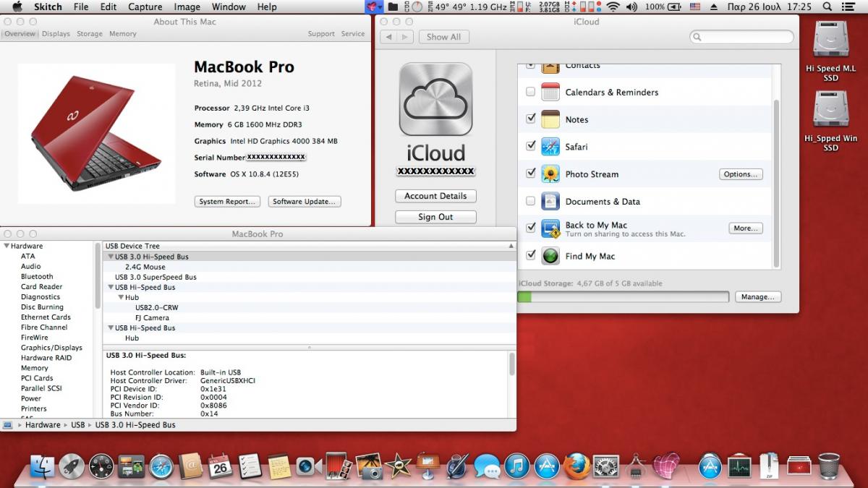Viewport: 868px width, 488px height.
Task: Open yellow Notes icon in Dock
Action: point(279,466)
